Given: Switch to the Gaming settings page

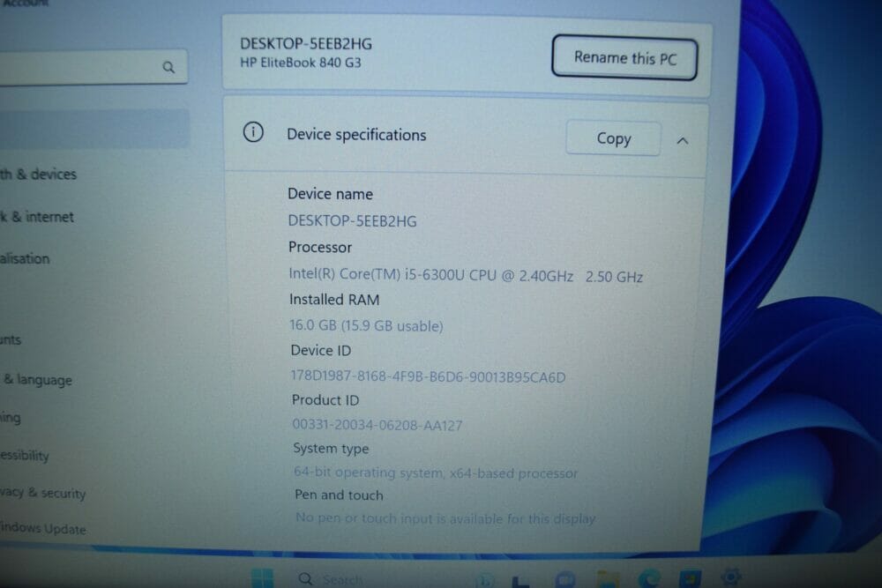Looking at the screenshot, I should (x=11, y=418).
